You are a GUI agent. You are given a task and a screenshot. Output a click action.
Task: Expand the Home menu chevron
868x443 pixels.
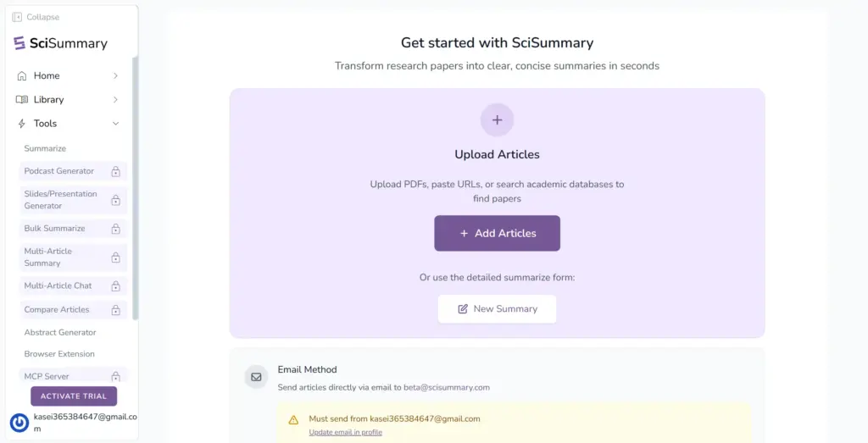click(115, 75)
